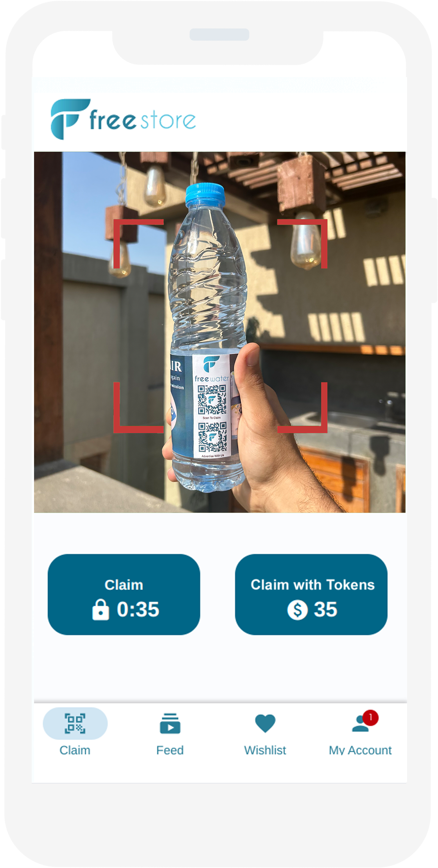Go to the Wishlist tab label
The width and height of the screenshot is (438, 868).
[265, 750]
